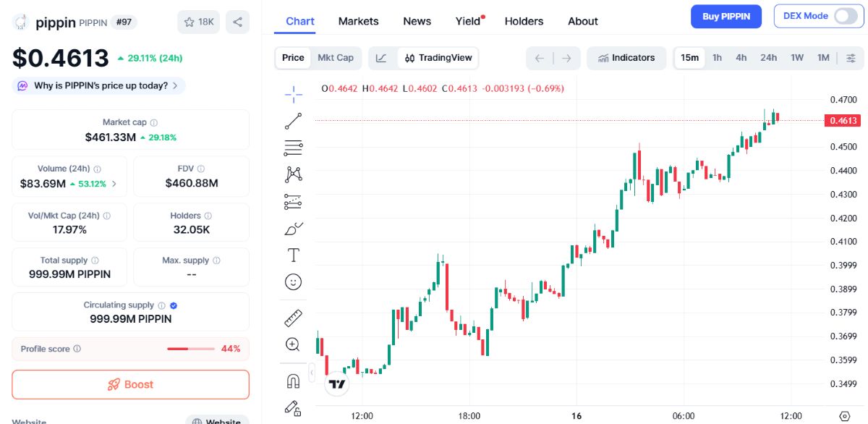Select the brush drawing tool
This screenshot has width=868, height=424.
[x=293, y=229]
